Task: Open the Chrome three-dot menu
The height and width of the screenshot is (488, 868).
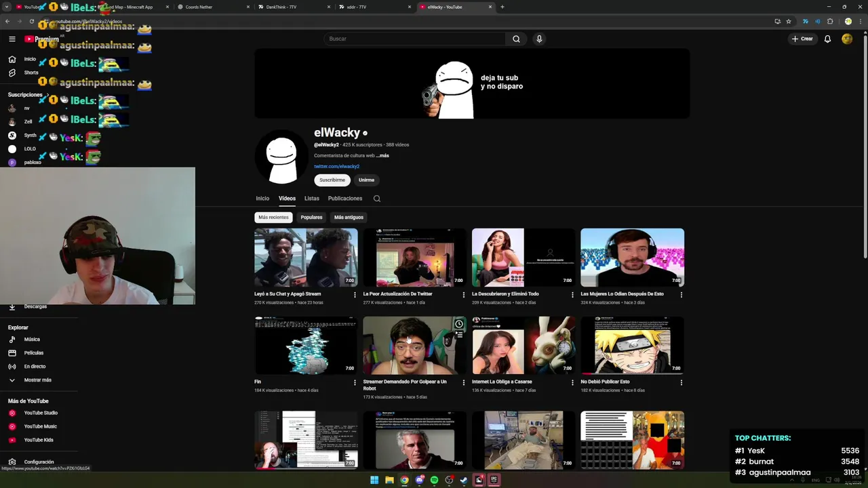Action: click(x=860, y=21)
